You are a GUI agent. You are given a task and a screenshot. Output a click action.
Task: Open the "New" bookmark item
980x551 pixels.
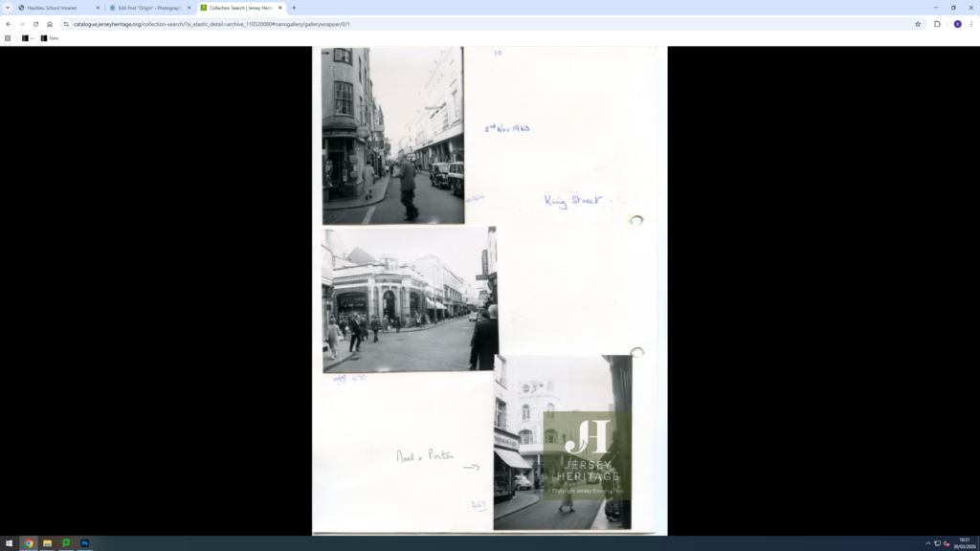pyautogui.click(x=50, y=38)
